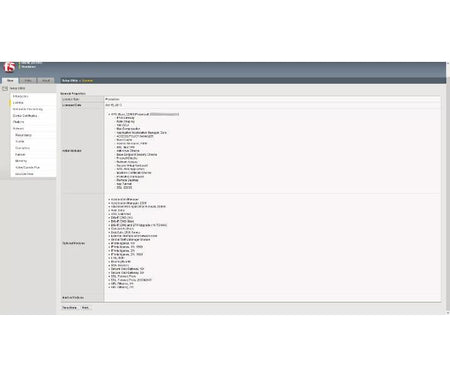This screenshot has width=450, height=375.
Task: Click the F5 logo in header
Action: pos(9,67)
